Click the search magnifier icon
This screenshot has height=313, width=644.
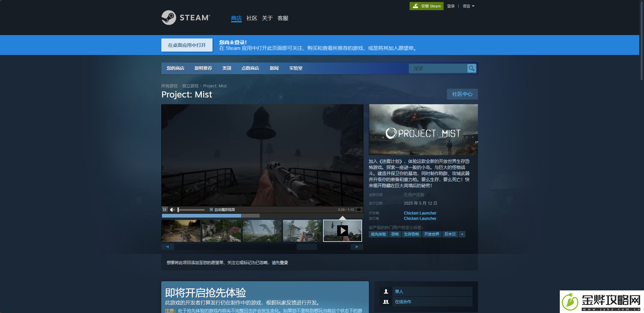[x=472, y=68]
